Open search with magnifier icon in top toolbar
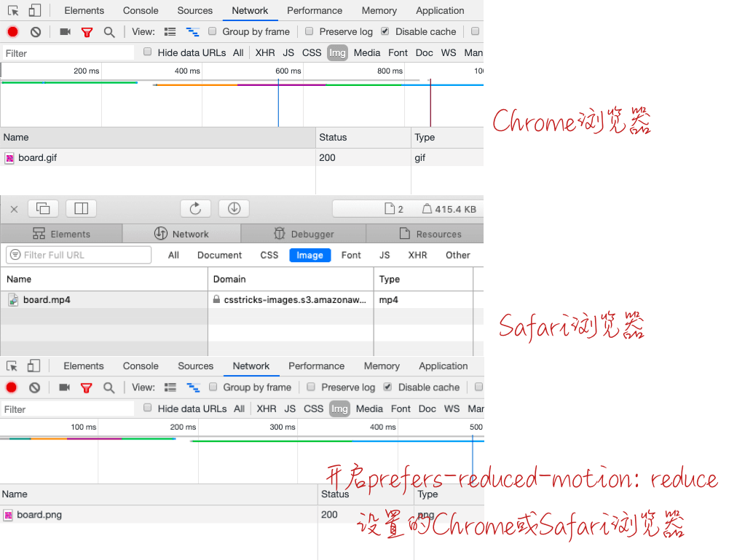This screenshot has width=729, height=560. (x=109, y=32)
